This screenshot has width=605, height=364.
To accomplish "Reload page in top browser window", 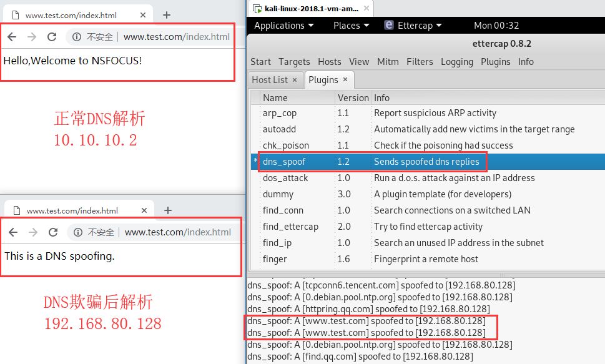I will coord(52,37).
